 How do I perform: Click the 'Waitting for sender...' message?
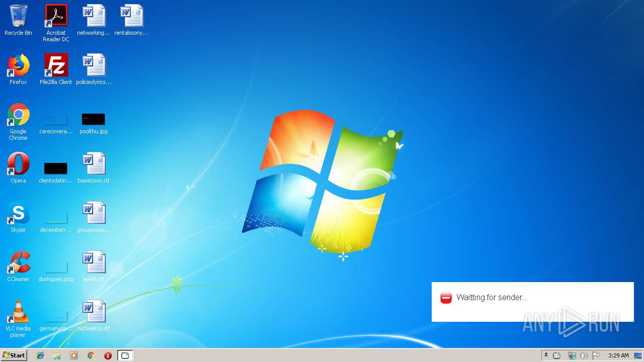point(492,298)
